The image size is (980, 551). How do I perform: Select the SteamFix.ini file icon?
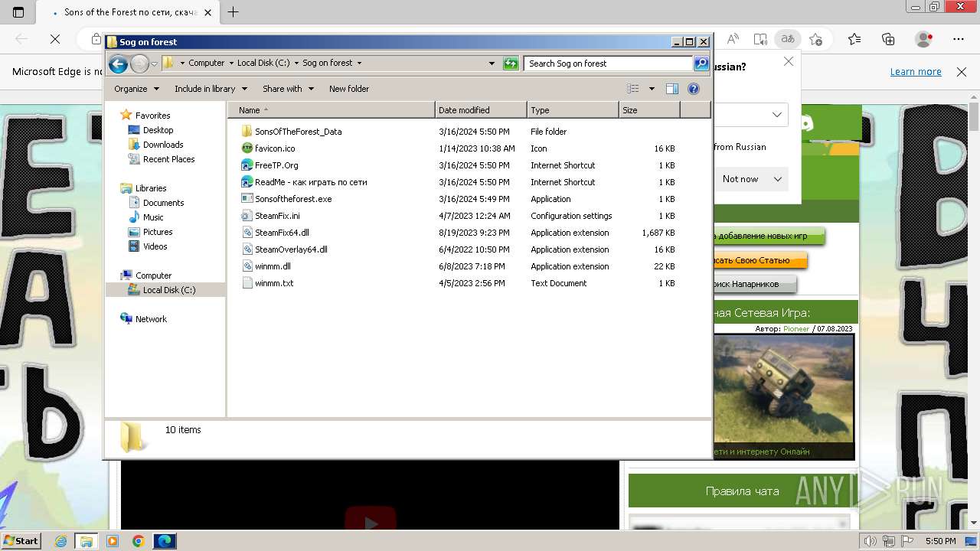[x=247, y=216]
